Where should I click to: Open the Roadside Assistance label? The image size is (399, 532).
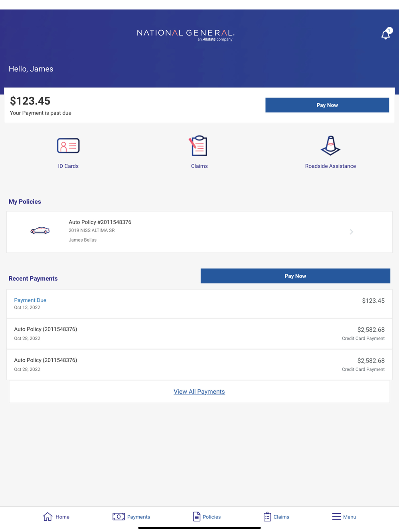pos(330,166)
